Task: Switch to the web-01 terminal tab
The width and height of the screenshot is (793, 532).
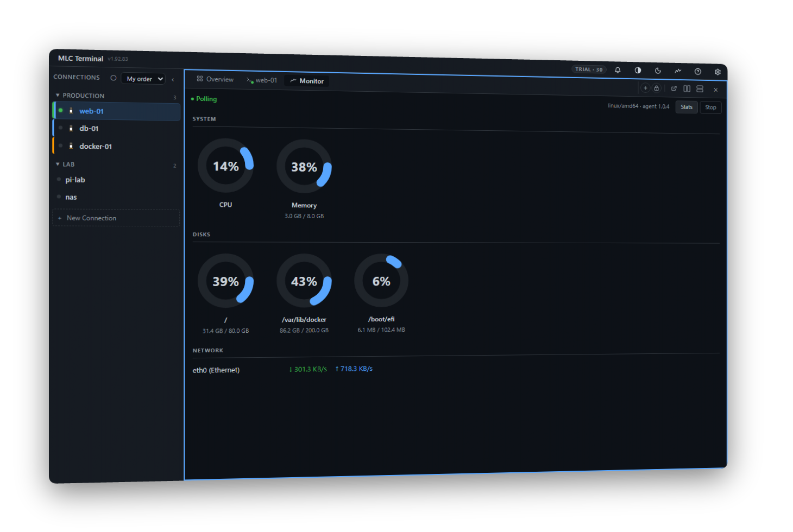Action: coord(262,80)
